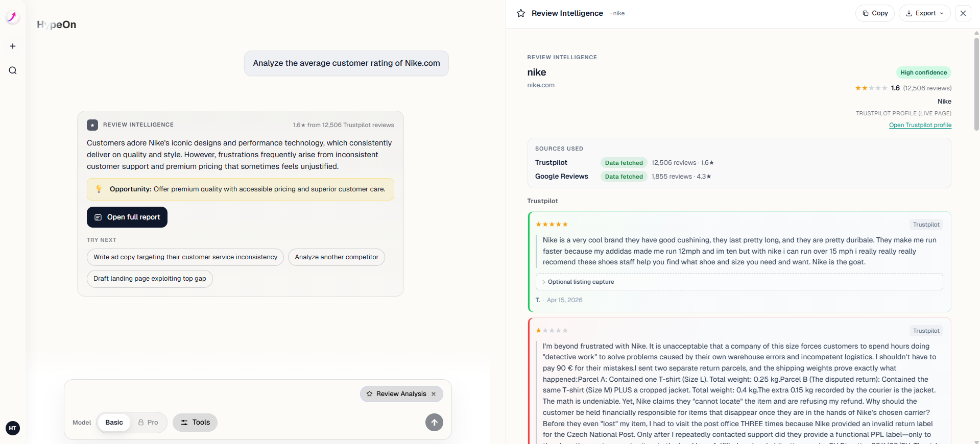Click the High confidence badge
The width and height of the screenshot is (980, 444).
(923, 72)
